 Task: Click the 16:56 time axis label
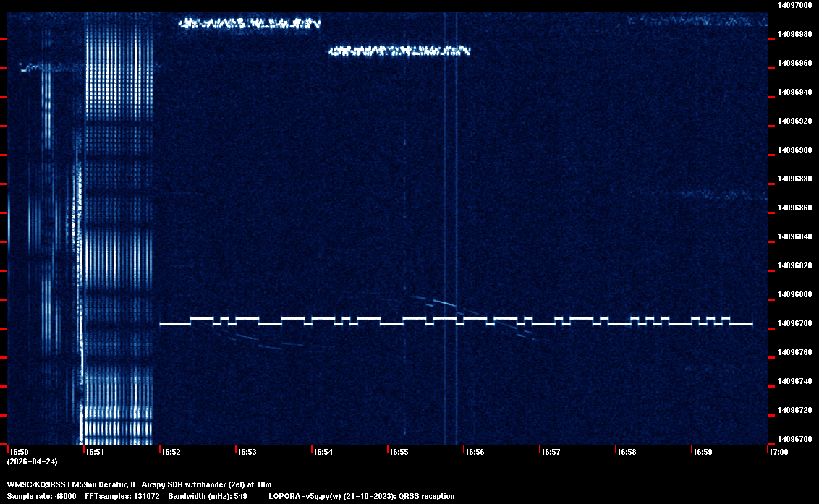point(475,452)
